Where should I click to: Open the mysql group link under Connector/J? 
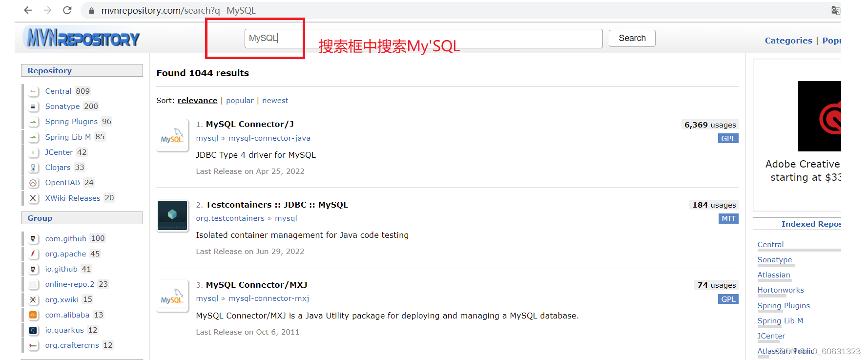pyautogui.click(x=207, y=138)
